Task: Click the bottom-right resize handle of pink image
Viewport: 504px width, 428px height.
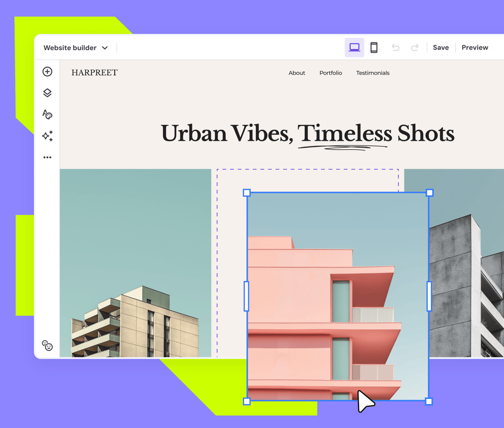Action: [429, 401]
